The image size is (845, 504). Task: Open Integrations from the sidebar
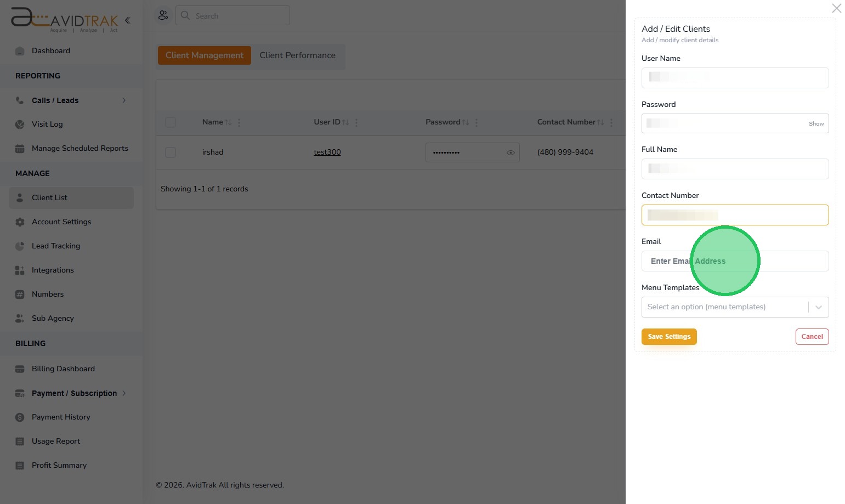pos(53,270)
